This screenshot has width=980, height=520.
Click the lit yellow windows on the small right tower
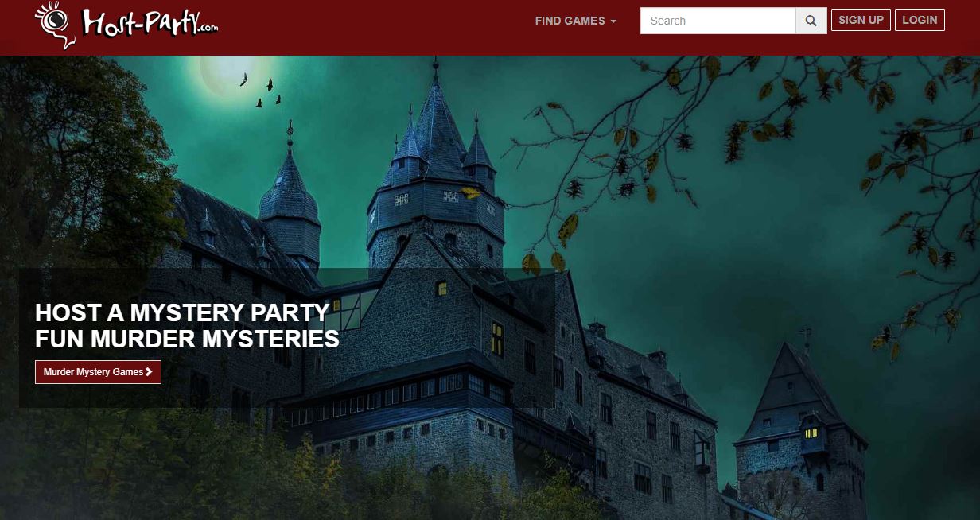[x=811, y=433]
